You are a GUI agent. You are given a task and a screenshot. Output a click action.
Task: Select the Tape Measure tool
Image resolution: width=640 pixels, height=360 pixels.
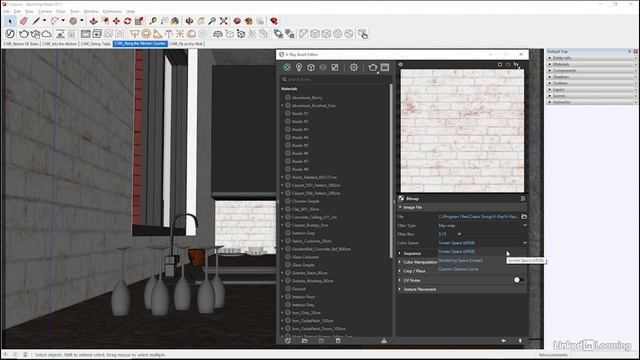(153, 21)
